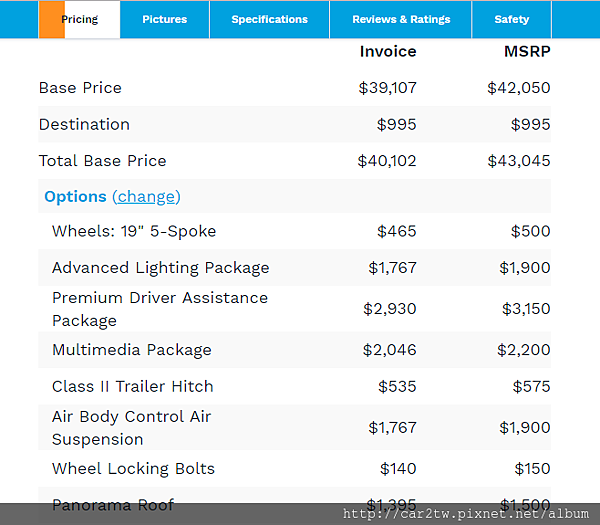
Task: Select Wheels: 19" 5-Spoke option
Action: (x=134, y=231)
